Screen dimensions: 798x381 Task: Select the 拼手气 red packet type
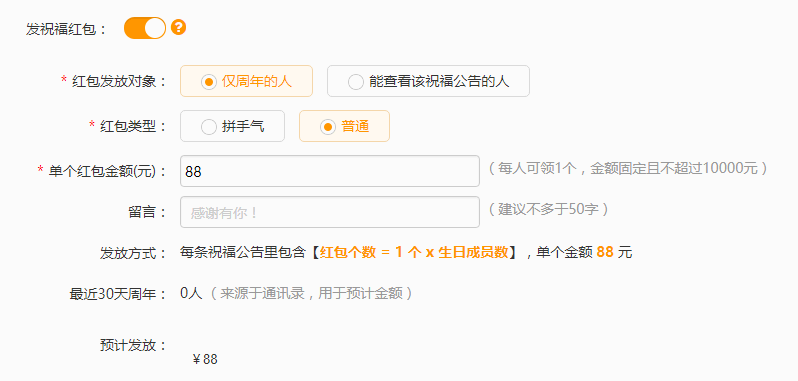tap(232, 126)
